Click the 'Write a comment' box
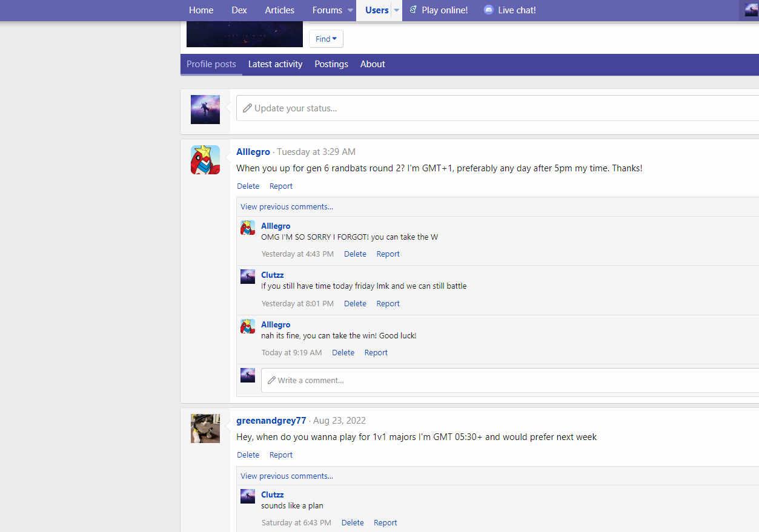 pos(509,381)
